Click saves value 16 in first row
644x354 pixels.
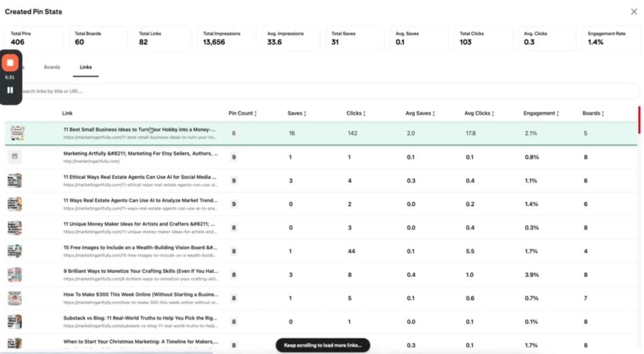tap(292, 133)
